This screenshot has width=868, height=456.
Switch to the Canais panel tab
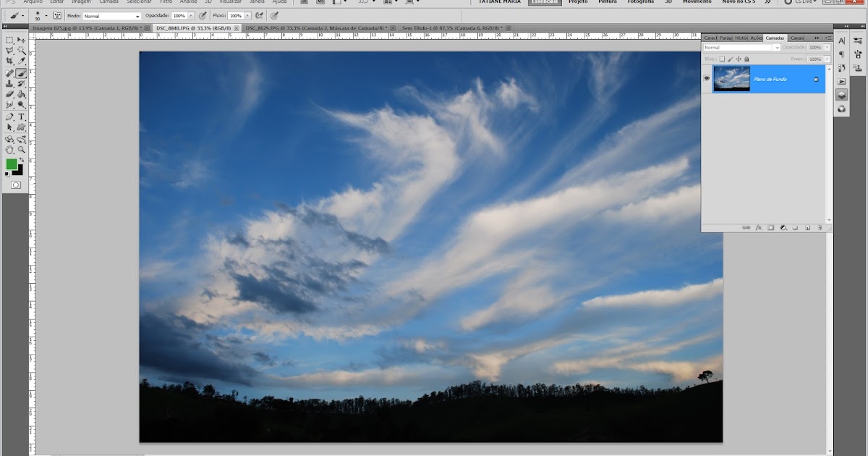796,38
